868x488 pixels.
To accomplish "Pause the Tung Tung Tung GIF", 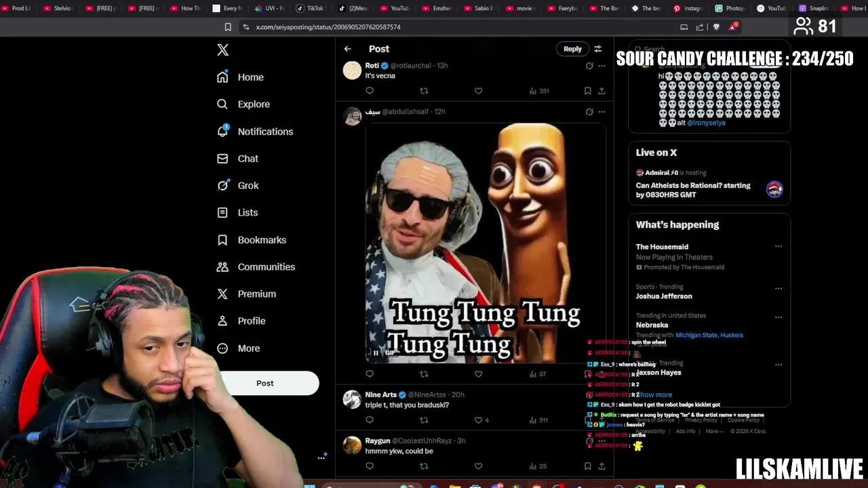I will (x=376, y=352).
